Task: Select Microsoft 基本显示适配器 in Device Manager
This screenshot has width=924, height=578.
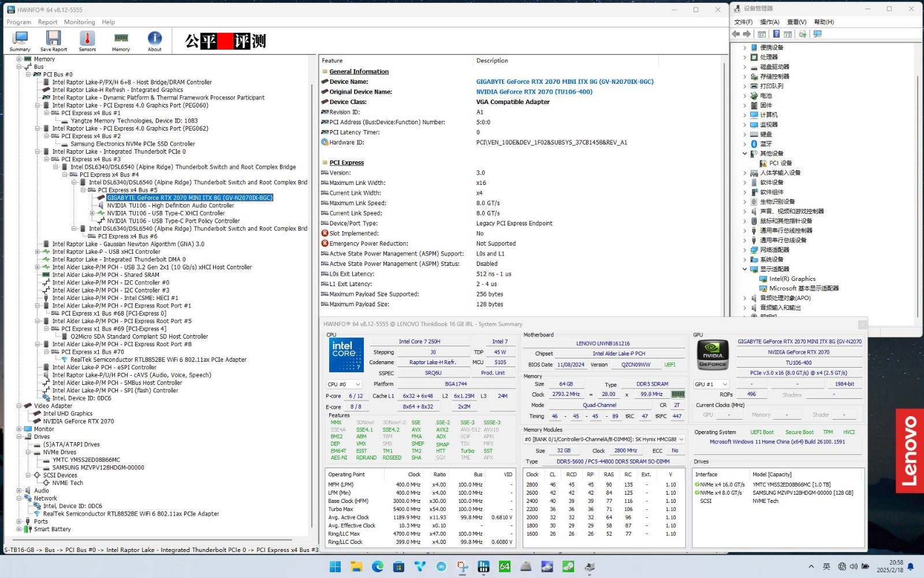Action: point(804,288)
